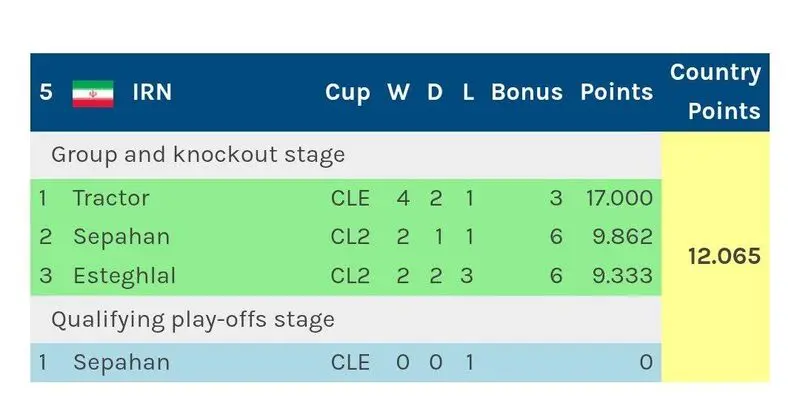This screenshot has height=417, width=800.
Task: Open Sepahan in the group stage
Action: [346, 237]
